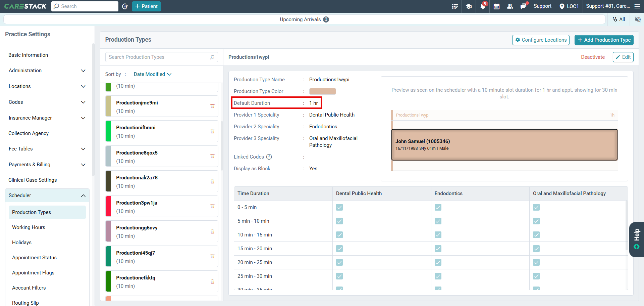Image resolution: width=644 pixels, height=306 pixels.
Task: Toggle Endodontics checkbox for 25 min - 30 min
Action: click(438, 276)
